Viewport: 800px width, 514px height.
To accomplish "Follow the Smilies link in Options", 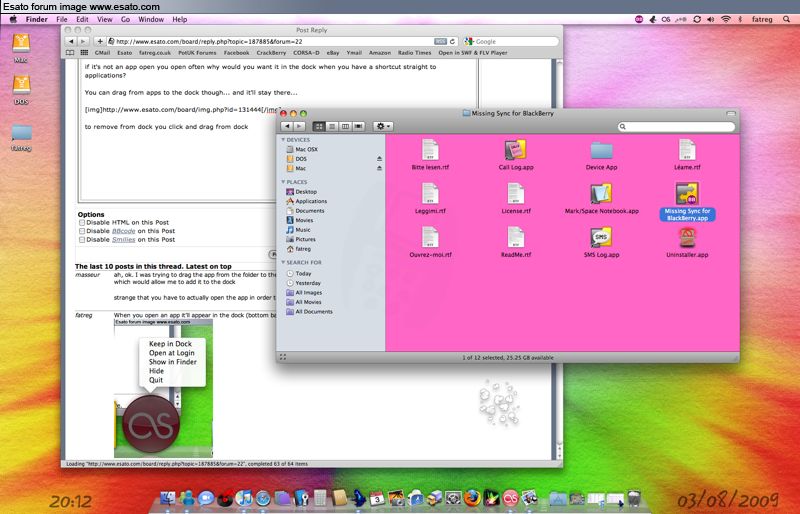I will (123, 239).
